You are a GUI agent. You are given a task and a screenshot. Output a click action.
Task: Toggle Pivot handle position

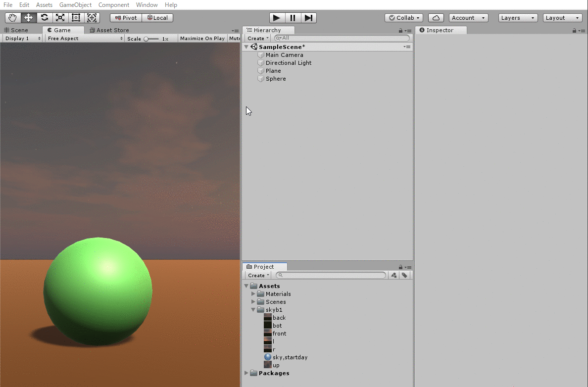[126, 18]
